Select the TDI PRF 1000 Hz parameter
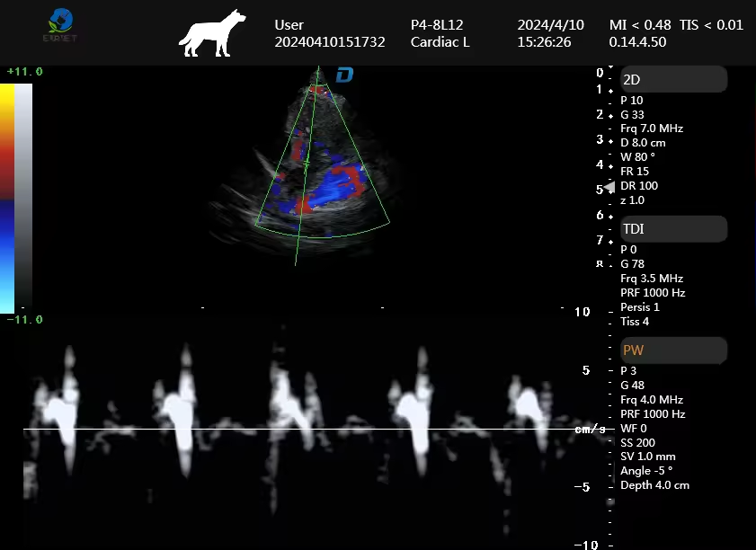 pyautogui.click(x=653, y=293)
